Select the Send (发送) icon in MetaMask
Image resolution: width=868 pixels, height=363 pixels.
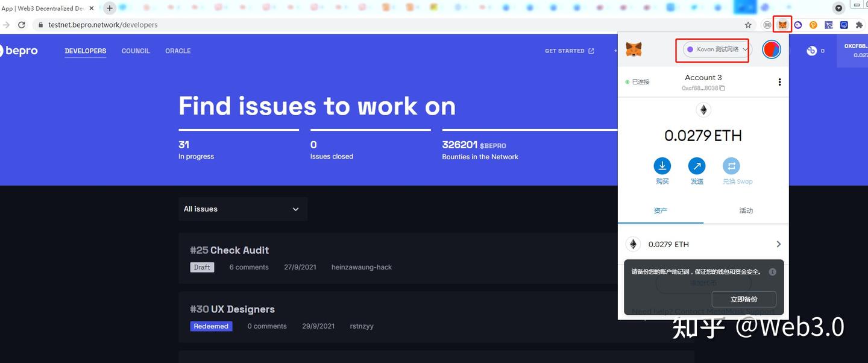697,165
